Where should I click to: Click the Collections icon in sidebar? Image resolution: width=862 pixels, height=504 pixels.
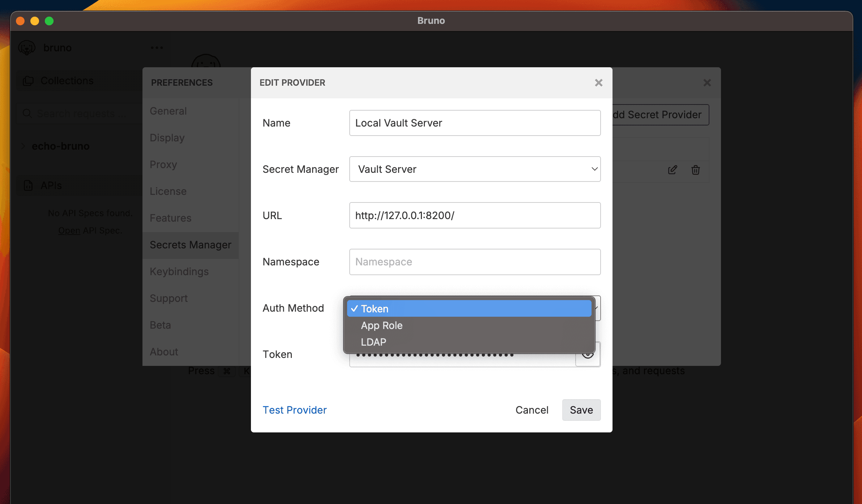(x=28, y=81)
